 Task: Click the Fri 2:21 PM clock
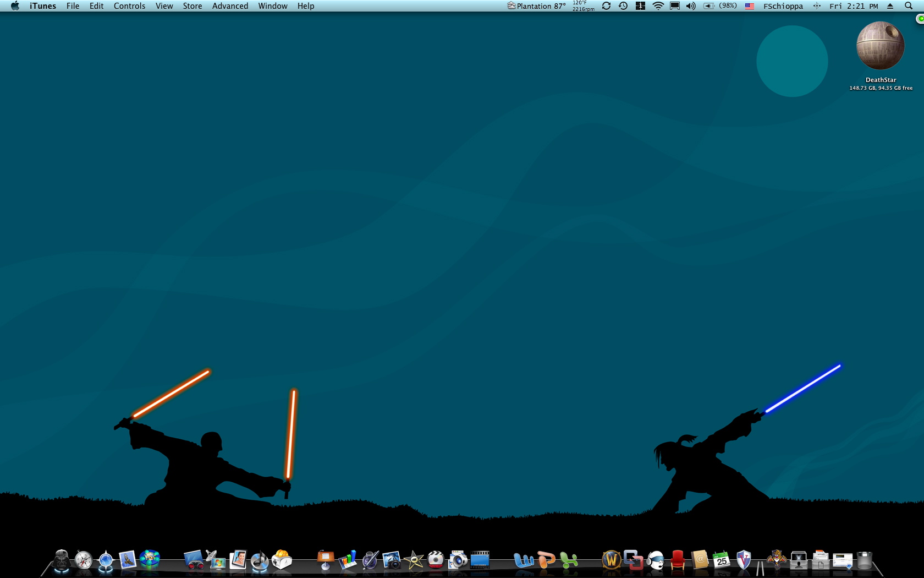click(x=854, y=6)
